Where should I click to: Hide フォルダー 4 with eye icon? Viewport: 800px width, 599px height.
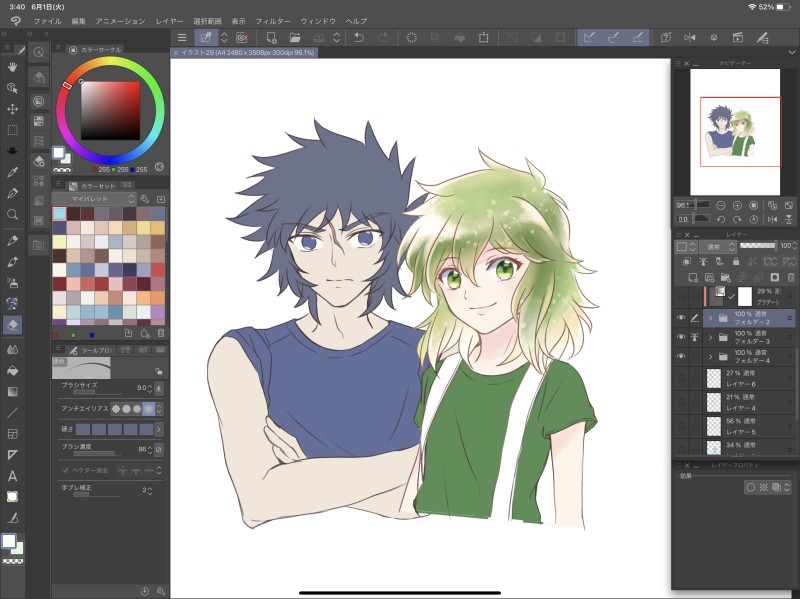[x=681, y=356]
